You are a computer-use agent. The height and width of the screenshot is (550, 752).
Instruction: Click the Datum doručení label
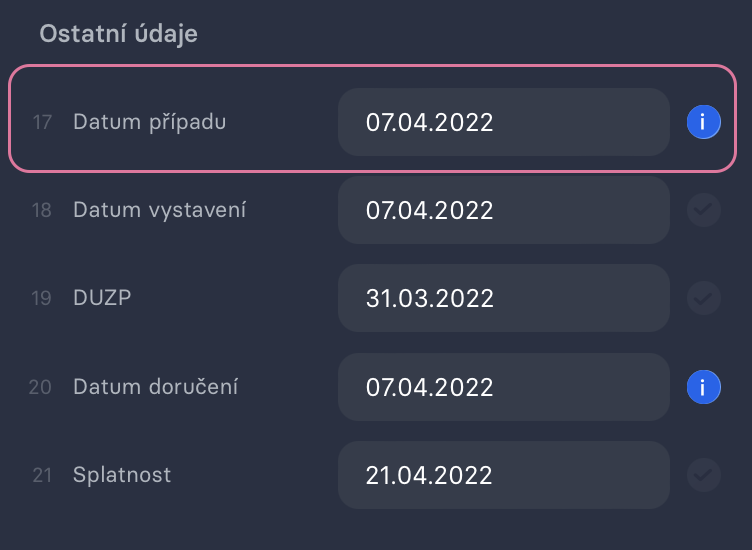155,386
